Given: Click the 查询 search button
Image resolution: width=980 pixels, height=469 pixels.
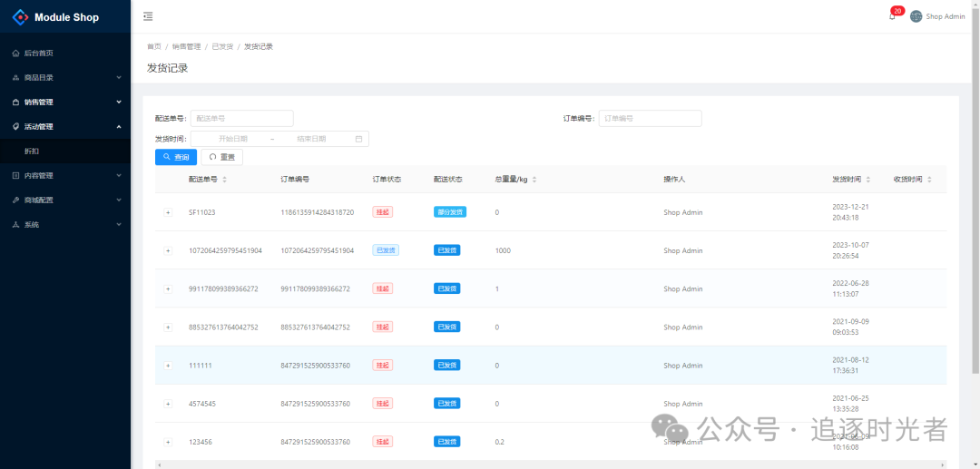Looking at the screenshot, I should point(176,157).
